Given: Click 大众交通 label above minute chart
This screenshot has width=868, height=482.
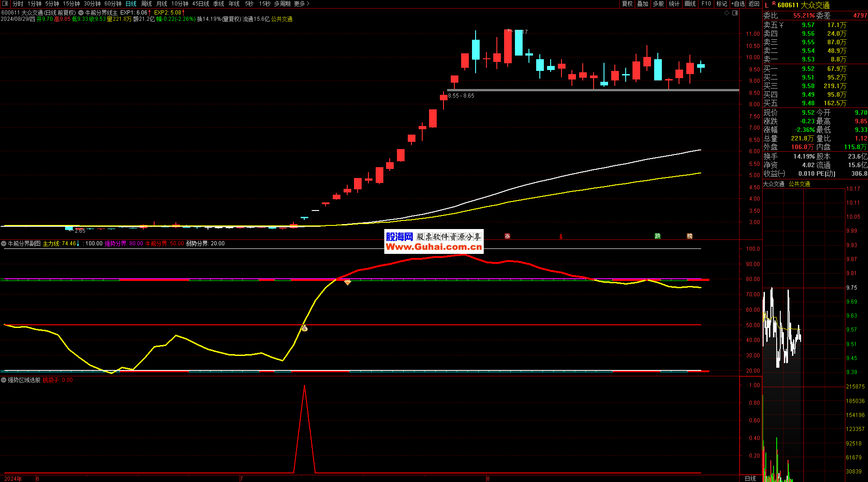Looking at the screenshot, I should 774,184.
